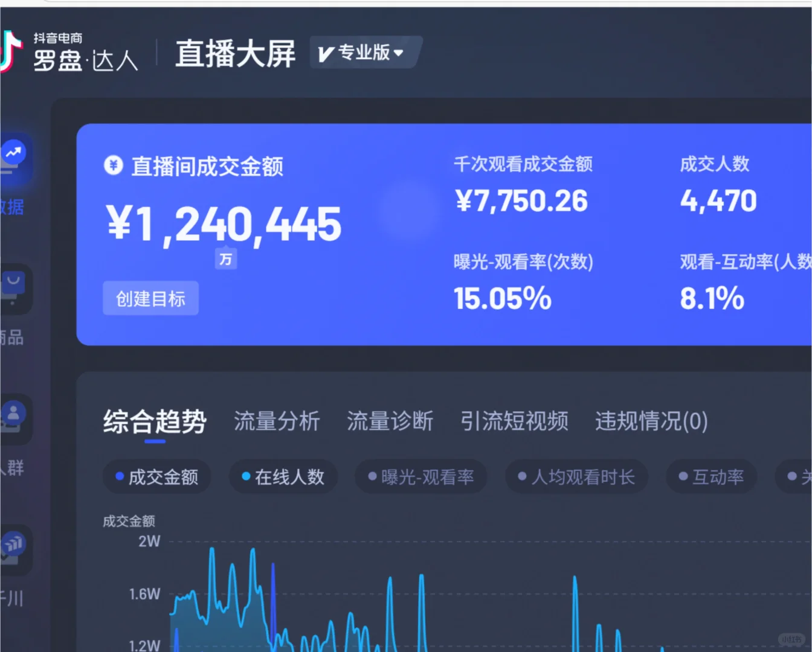Click the 万 unit badge under amount
This screenshot has width=812, height=652.
[226, 259]
